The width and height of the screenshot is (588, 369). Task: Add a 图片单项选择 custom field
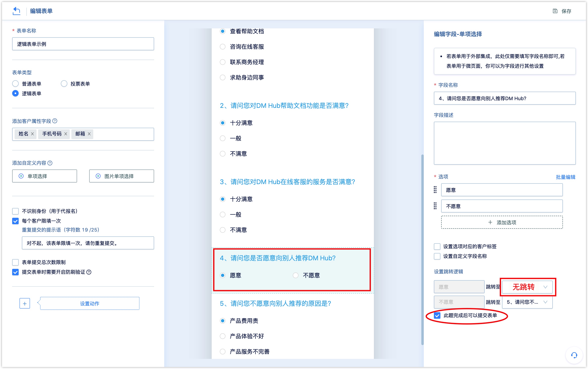click(121, 176)
